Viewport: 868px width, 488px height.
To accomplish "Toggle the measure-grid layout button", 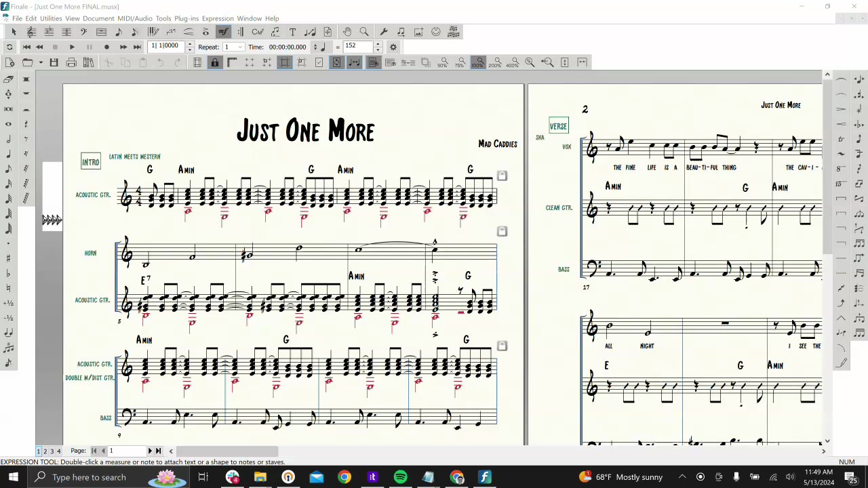I will coord(197,62).
